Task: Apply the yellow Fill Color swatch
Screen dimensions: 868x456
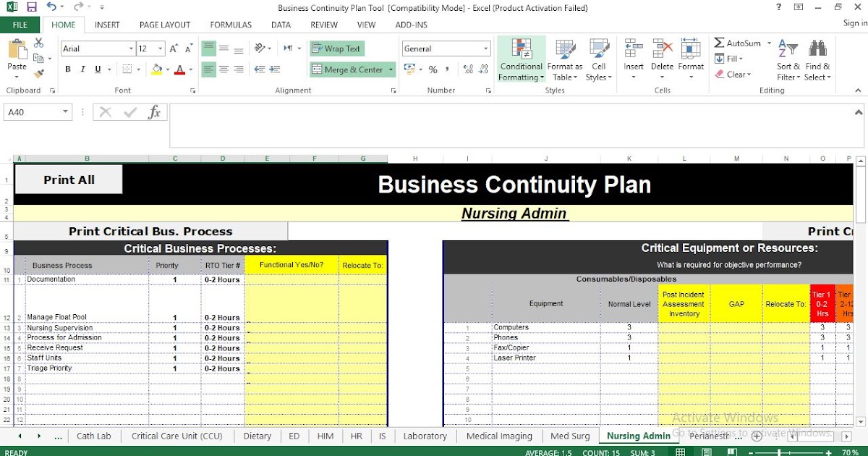Action: tap(157, 69)
